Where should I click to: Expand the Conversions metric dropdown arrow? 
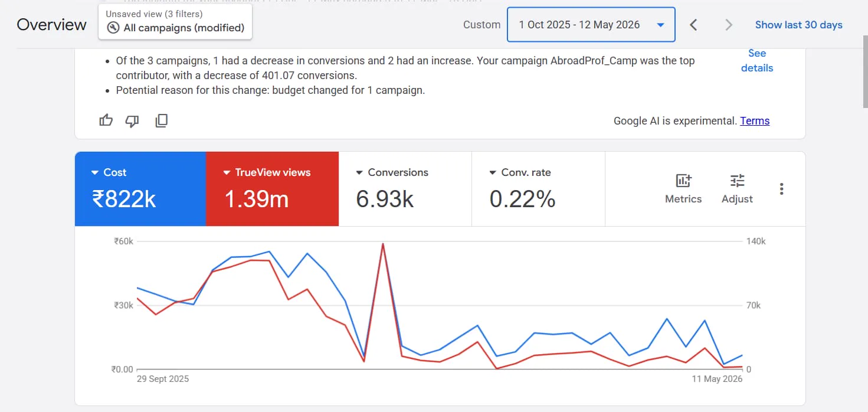coord(359,173)
